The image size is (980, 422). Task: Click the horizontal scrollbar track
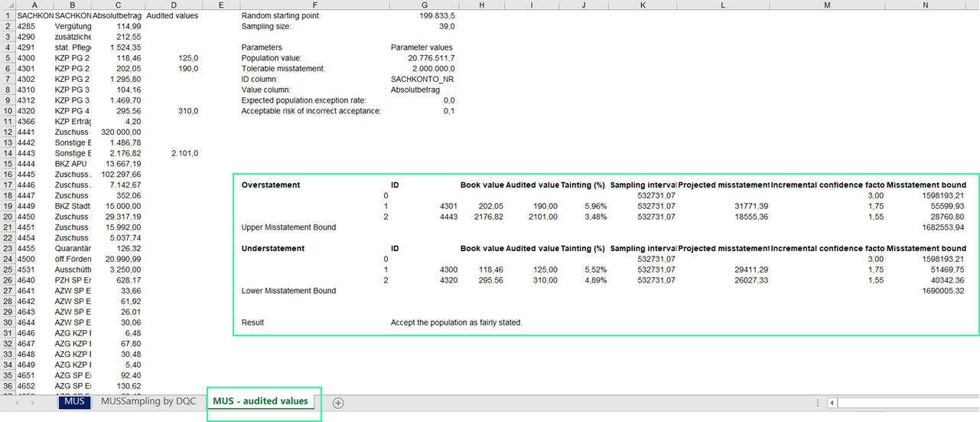pyautogui.click(x=903, y=402)
